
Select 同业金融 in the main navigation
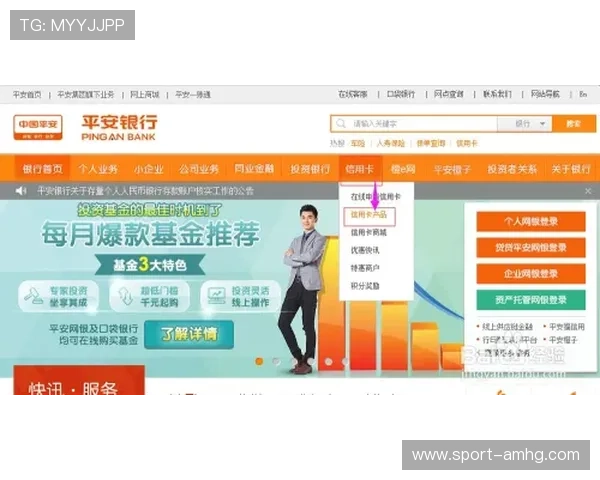254,169
